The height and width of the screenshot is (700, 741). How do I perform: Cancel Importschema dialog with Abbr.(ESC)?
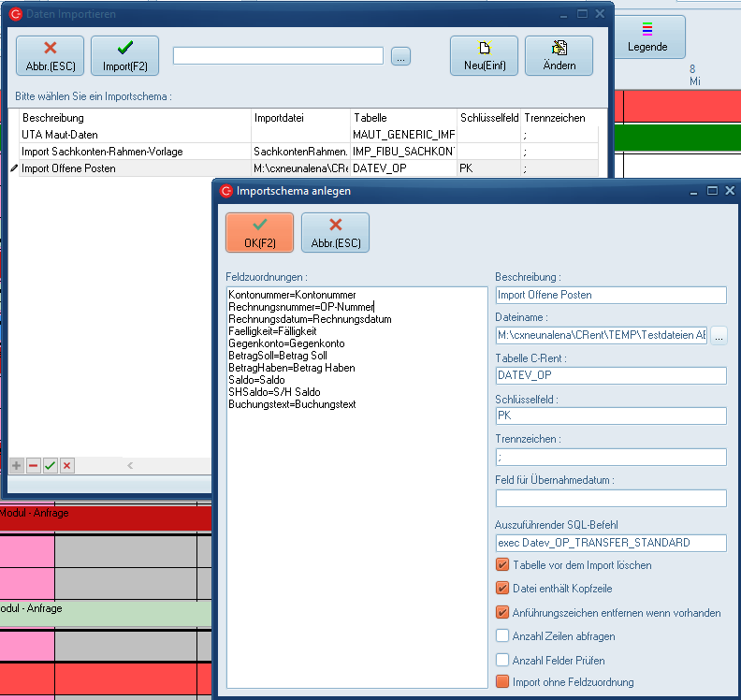tap(335, 232)
